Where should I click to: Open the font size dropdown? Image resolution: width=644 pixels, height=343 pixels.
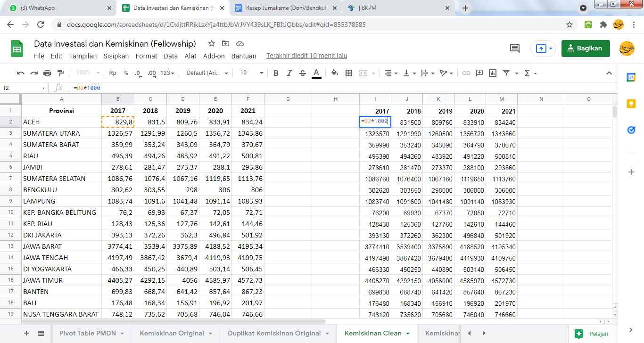pos(251,73)
